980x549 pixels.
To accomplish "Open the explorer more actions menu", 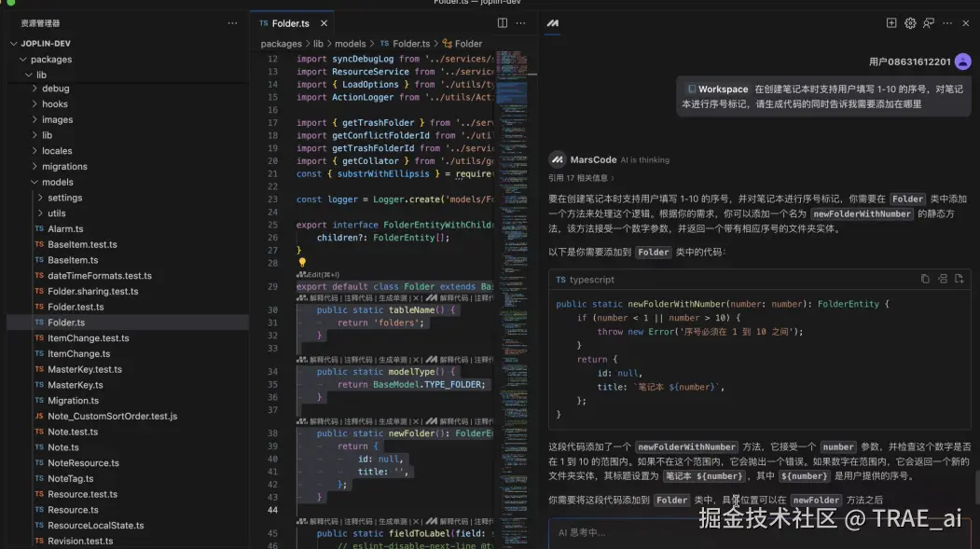I will click(x=230, y=22).
